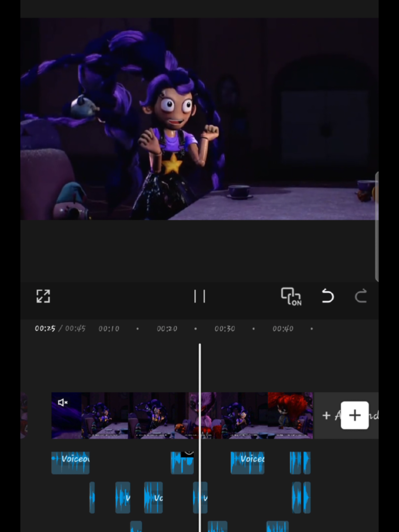Click the gray side handle at the preview's right edge
The width and height of the screenshot is (399, 532).
pyautogui.click(x=377, y=226)
